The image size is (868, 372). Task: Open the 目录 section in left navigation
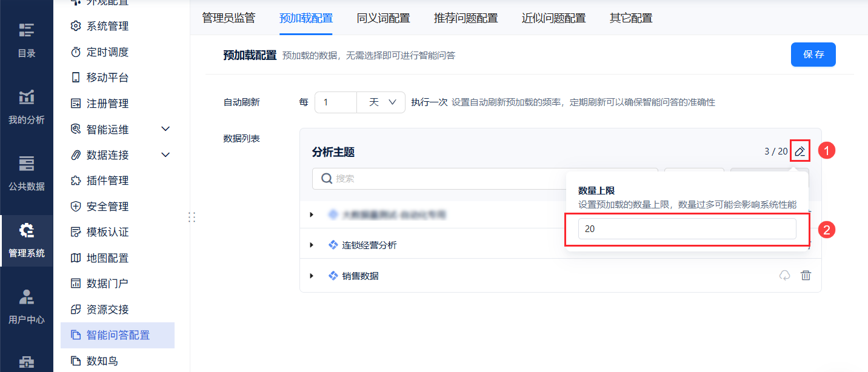26,41
